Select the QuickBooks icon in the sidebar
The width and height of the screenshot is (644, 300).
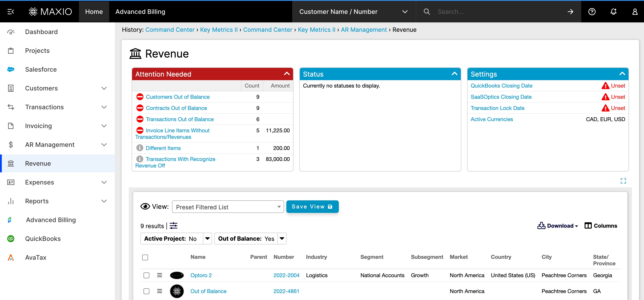(x=11, y=239)
